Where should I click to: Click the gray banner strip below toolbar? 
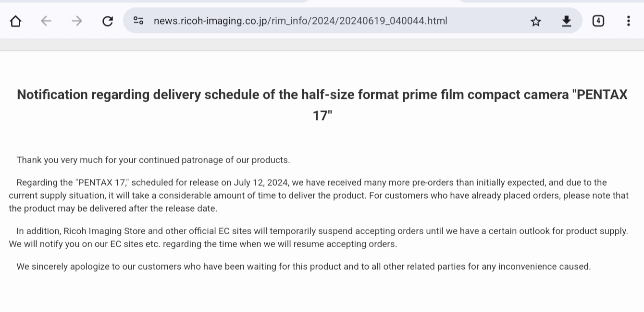(322, 45)
